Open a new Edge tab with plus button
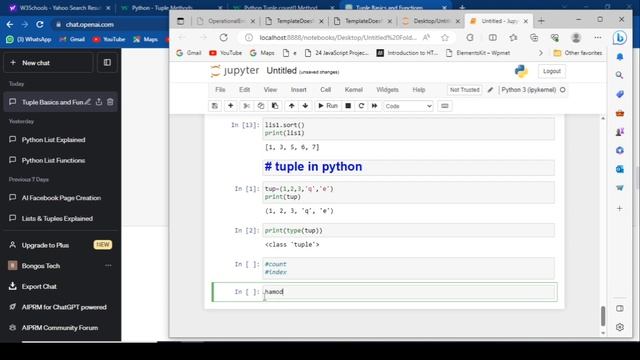This screenshot has width=640, height=360. click(541, 21)
